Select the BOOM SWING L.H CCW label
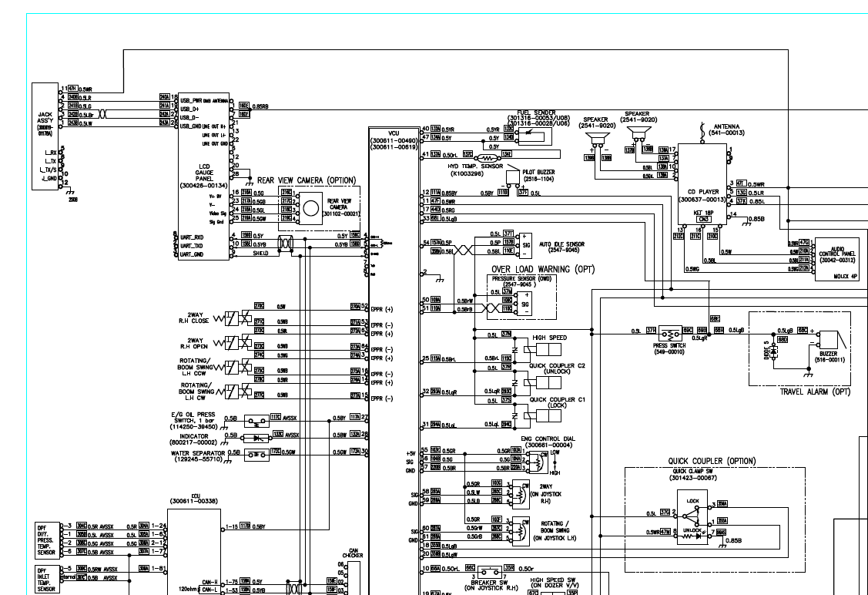The width and height of the screenshot is (868, 595). point(195,367)
